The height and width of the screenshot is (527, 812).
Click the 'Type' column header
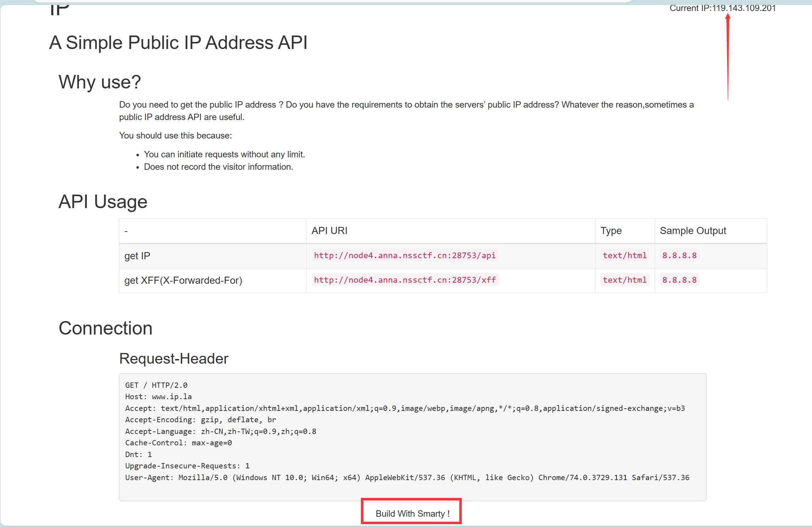(x=611, y=230)
